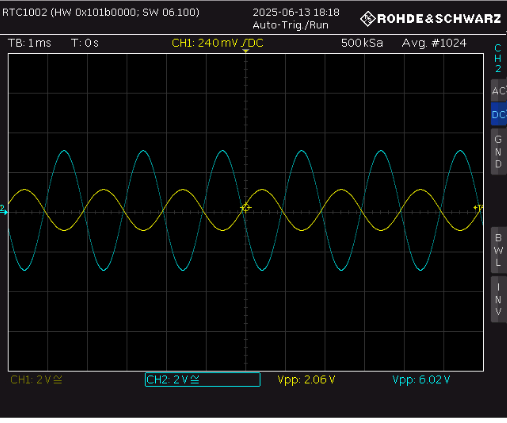The height and width of the screenshot is (423, 507).
Task: Click the Auto-Trig./Run status text
Action: [290, 25]
